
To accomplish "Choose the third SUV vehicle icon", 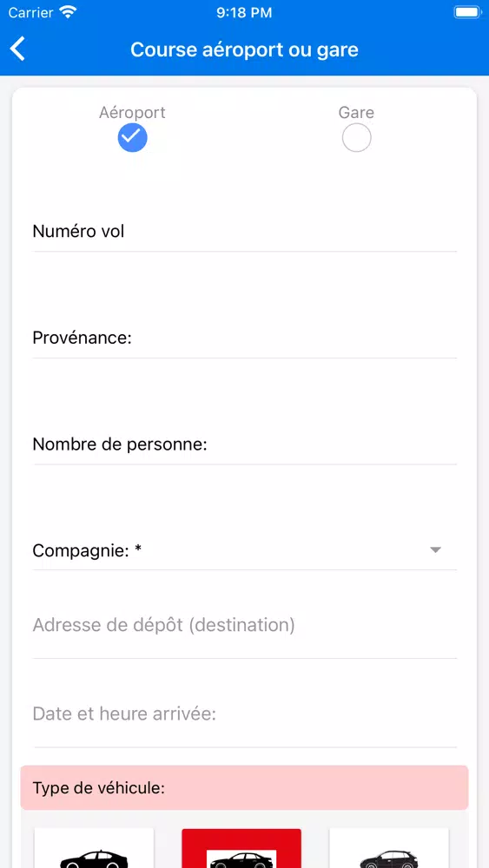I will [389, 848].
